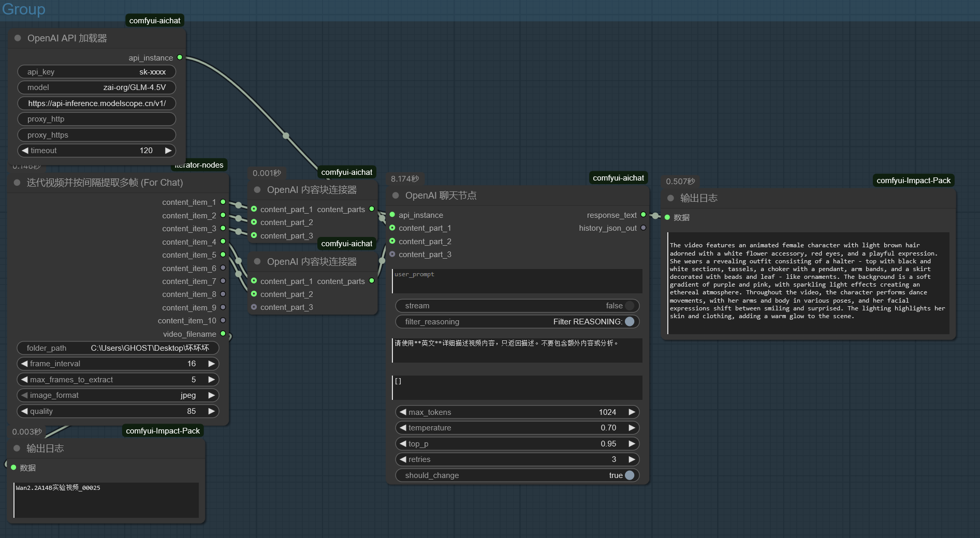Click upper connector content_parts output port

point(372,209)
